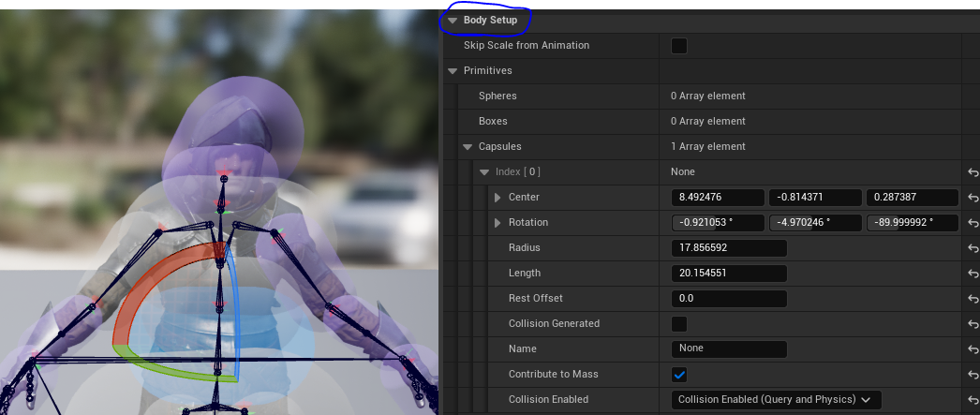Viewport: 980px width, 415px height.
Task: Uncheck Contribute to Mass
Action: pos(678,375)
